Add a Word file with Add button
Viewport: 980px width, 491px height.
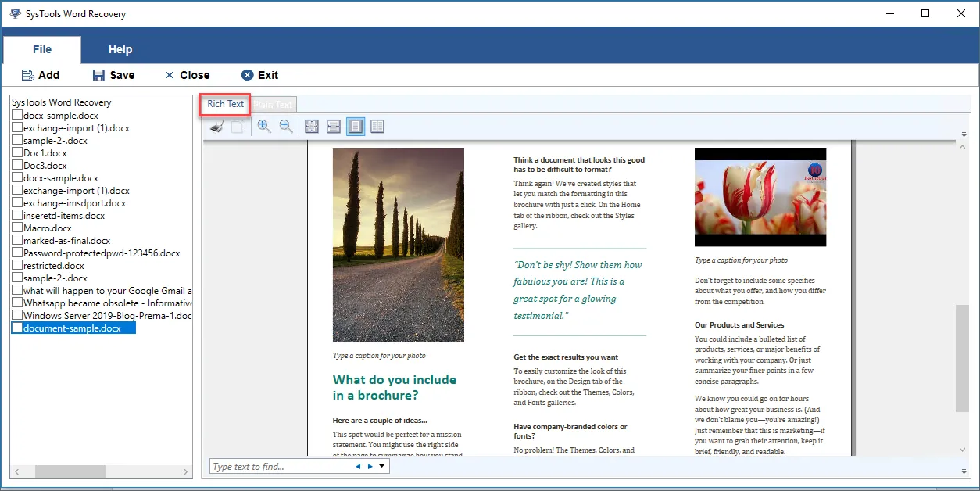[x=40, y=75]
